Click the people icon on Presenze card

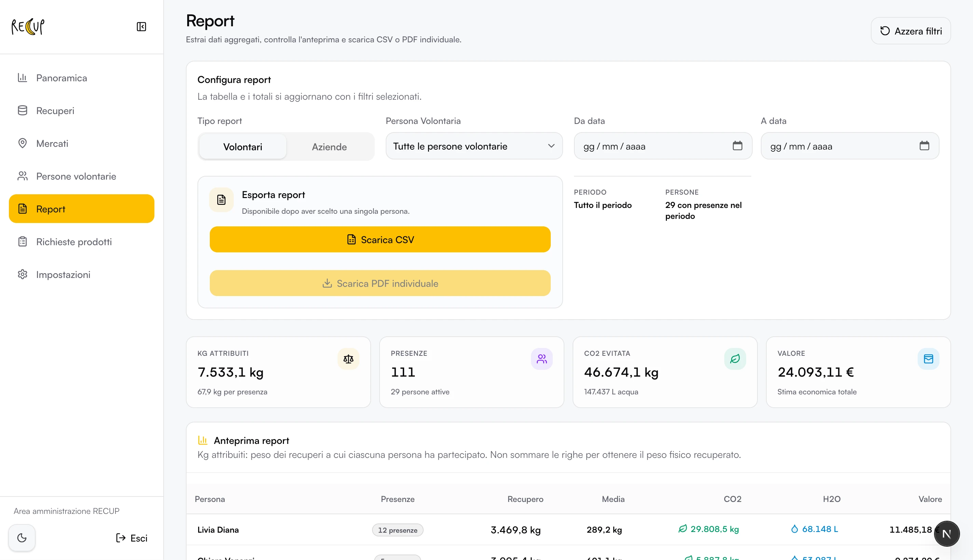(x=541, y=359)
